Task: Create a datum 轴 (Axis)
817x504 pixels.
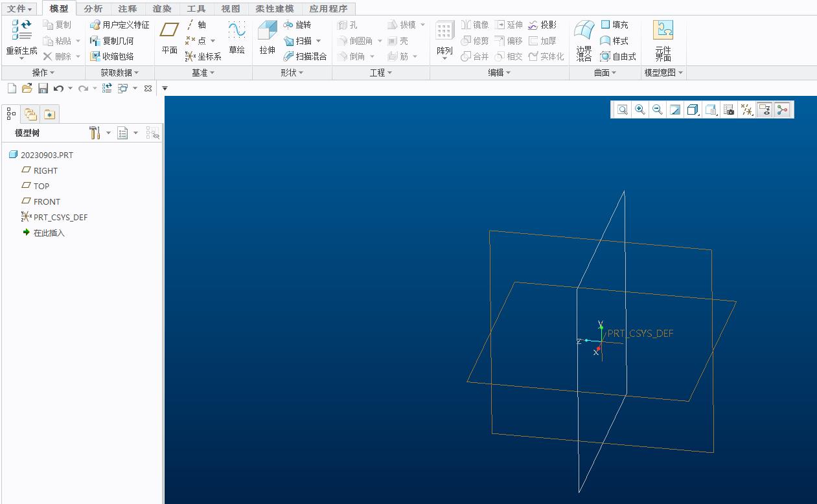Action: (x=196, y=25)
